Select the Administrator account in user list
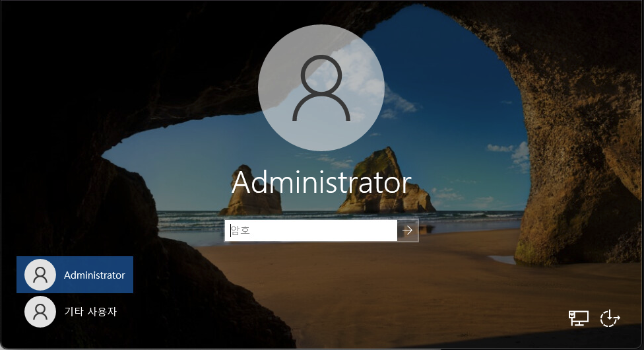The image size is (644, 350). (75, 275)
